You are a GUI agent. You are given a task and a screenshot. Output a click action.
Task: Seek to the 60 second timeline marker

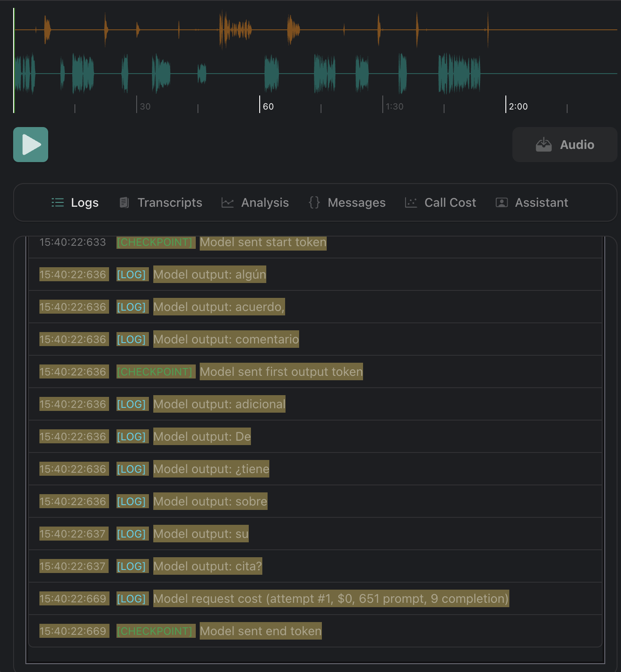coord(268,106)
